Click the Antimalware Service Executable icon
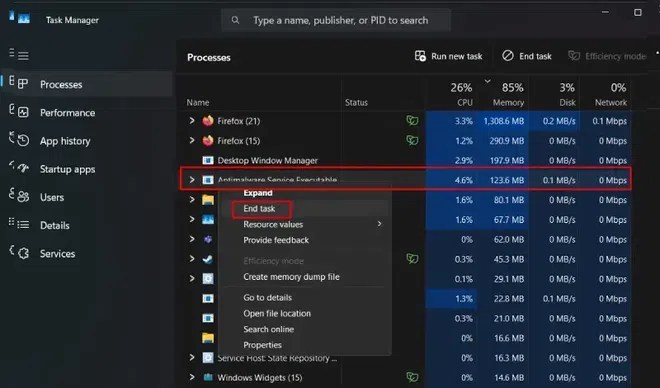The width and height of the screenshot is (660, 388). pyautogui.click(x=208, y=180)
